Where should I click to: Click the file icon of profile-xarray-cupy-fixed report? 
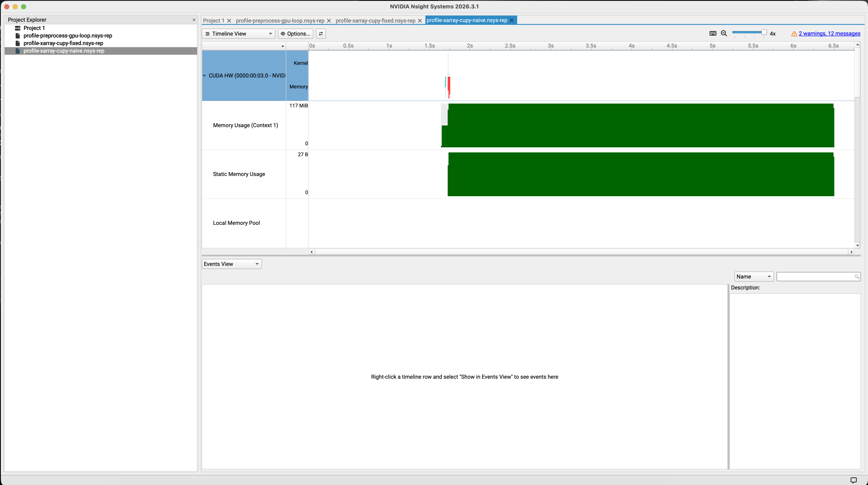(17, 43)
